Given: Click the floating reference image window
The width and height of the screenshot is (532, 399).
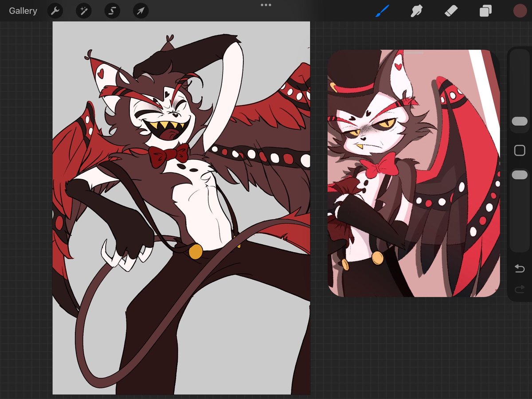Looking at the screenshot, I should [414, 173].
